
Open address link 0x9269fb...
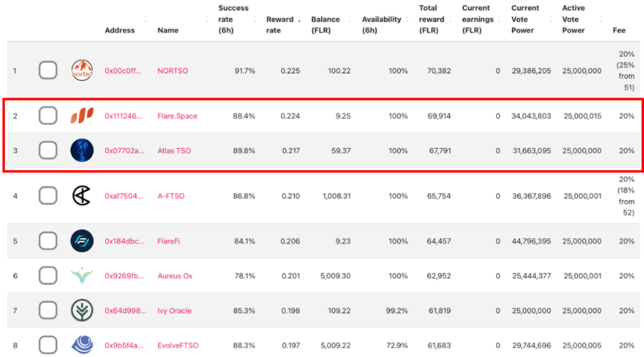[x=125, y=276]
